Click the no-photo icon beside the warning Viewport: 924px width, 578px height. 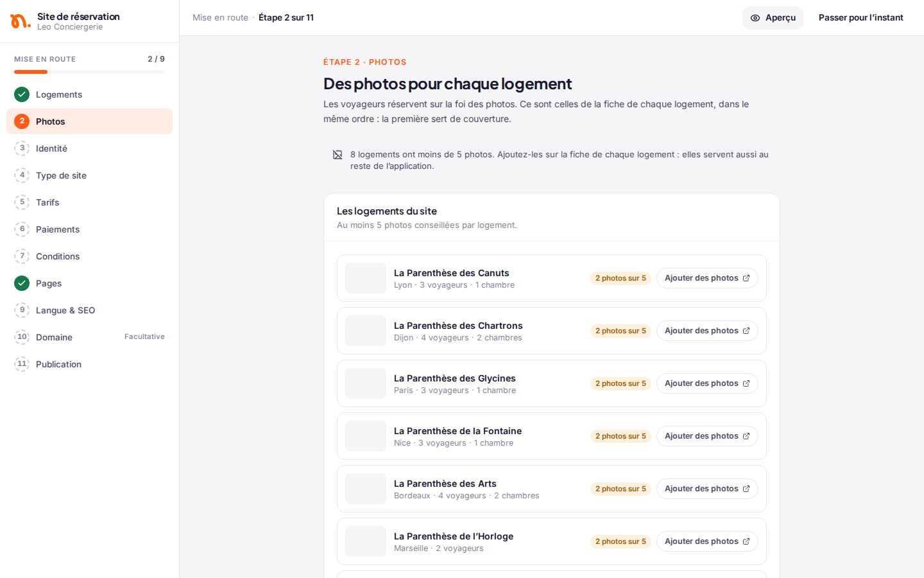[x=338, y=155]
